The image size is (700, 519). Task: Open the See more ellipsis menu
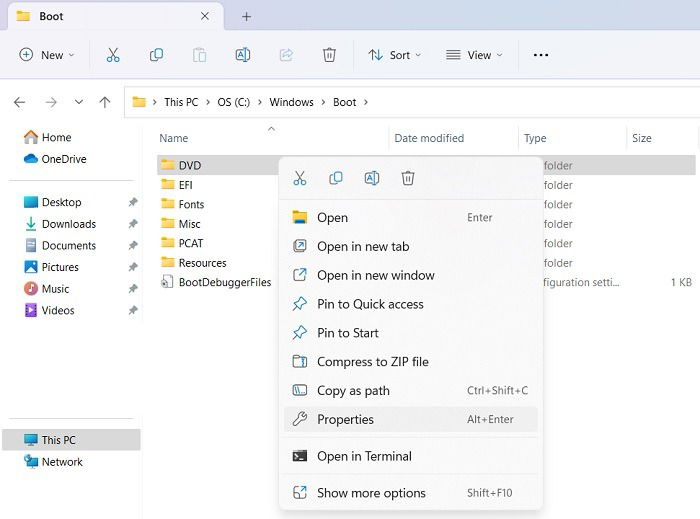(541, 55)
